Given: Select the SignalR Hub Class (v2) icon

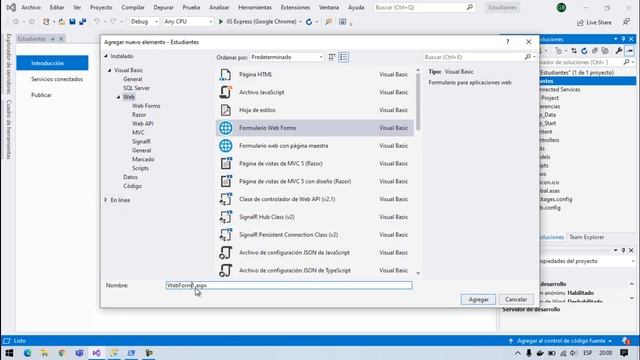Looking at the screenshot, I should 225,217.
